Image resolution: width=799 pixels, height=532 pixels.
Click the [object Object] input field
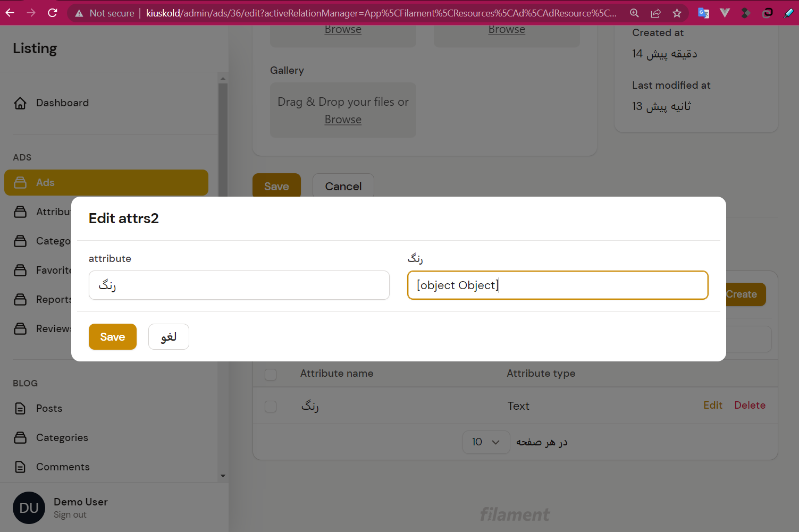click(x=557, y=285)
